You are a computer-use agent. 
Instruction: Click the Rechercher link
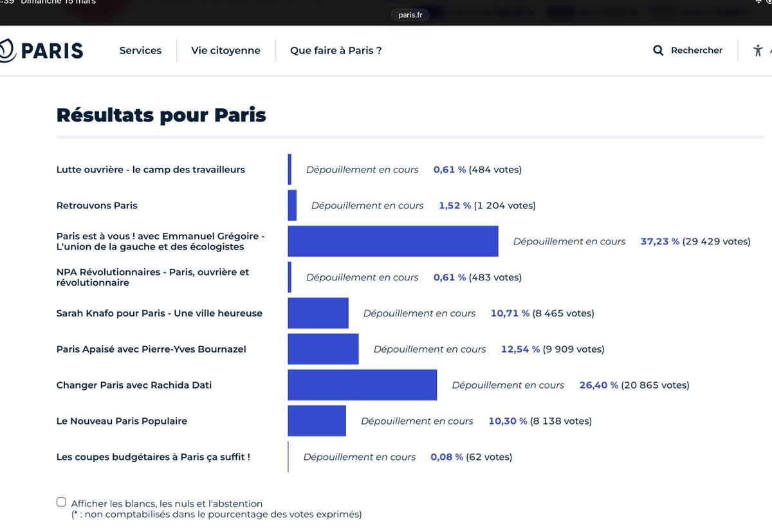coord(697,50)
